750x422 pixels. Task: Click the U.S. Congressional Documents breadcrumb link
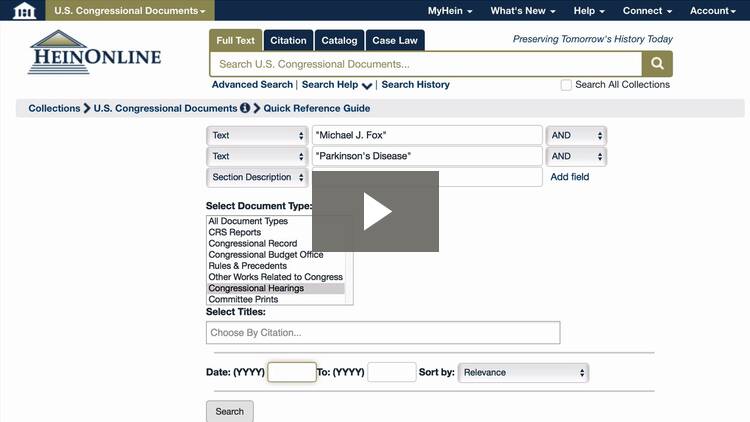pos(165,108)
